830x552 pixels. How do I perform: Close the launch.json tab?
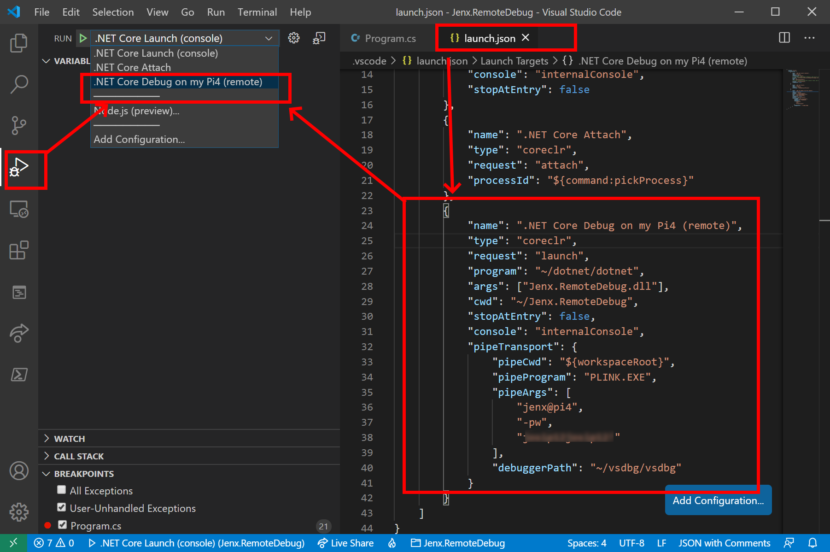click(526, 38)
